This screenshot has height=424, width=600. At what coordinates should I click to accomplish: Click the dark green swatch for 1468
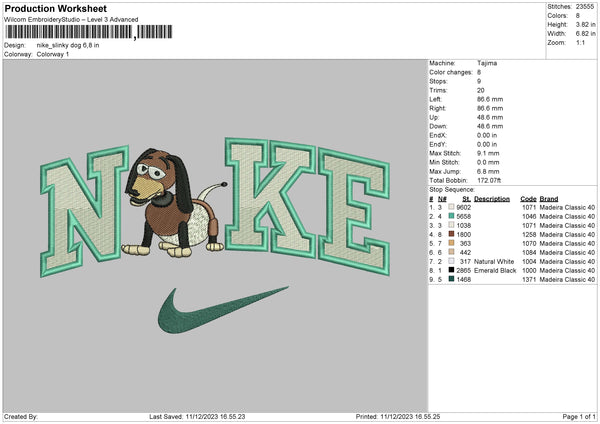(451, 279)
